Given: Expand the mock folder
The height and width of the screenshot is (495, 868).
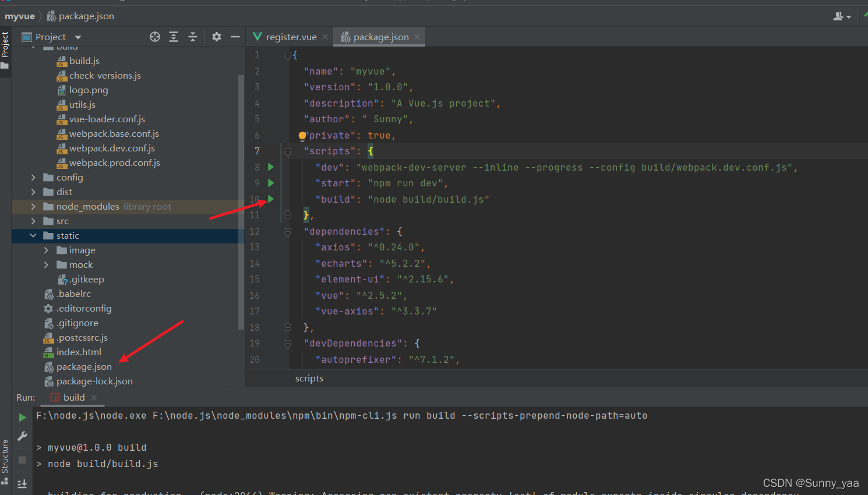Looking at the screenshot, I should (x=46, y=264).
